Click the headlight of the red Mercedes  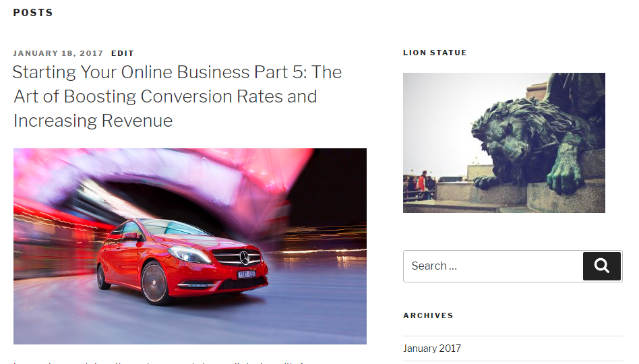point(189,254)
